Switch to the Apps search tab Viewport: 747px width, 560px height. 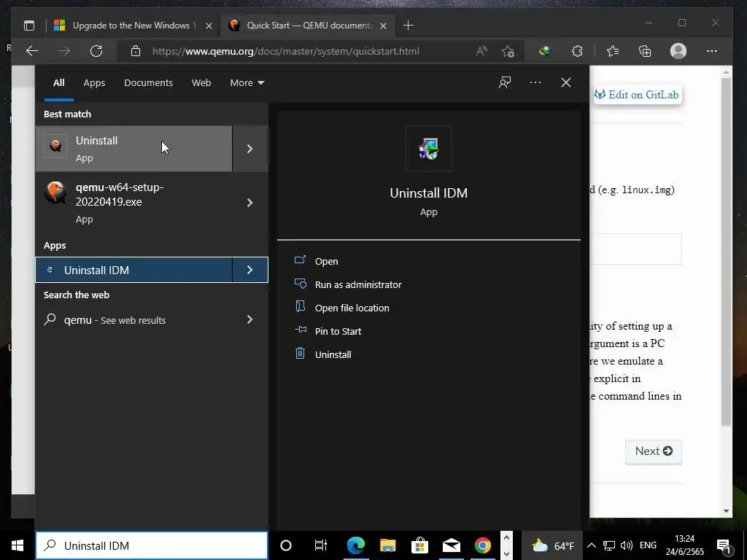(94, 83)
